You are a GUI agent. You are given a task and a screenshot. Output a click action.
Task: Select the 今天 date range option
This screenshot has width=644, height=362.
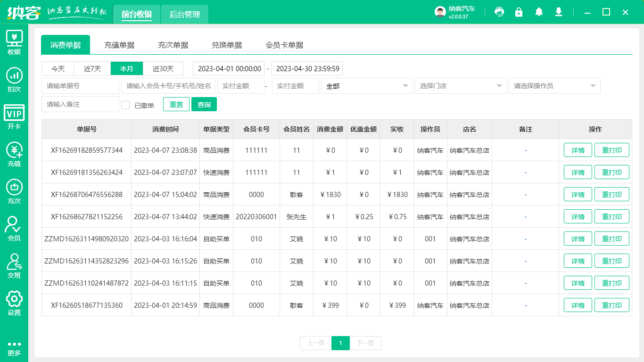coord(58,68)
